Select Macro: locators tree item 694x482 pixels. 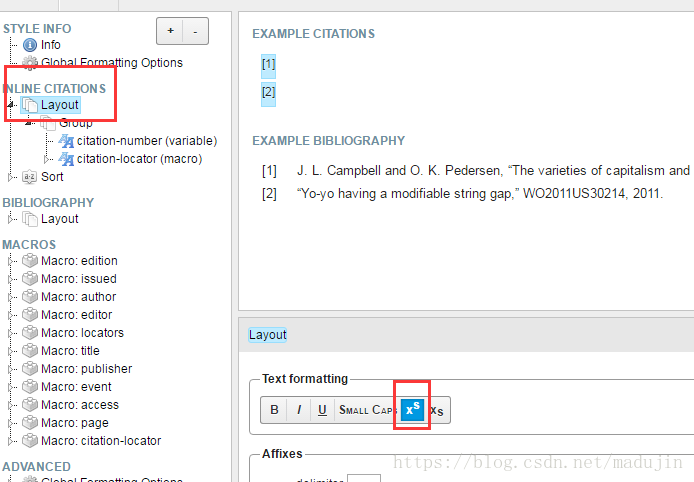click(82, 333)
